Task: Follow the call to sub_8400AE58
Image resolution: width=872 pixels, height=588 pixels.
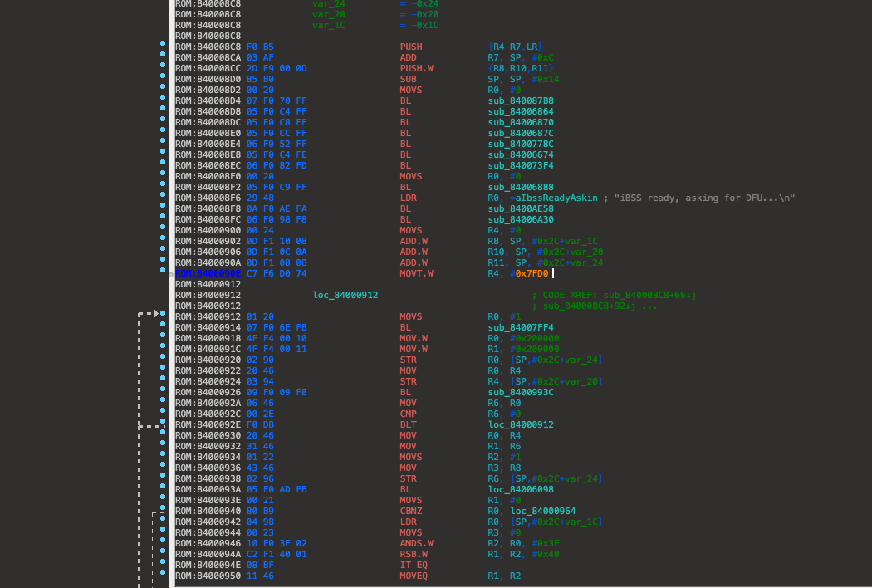Action: pyautogui.click(x=520, y=208)
